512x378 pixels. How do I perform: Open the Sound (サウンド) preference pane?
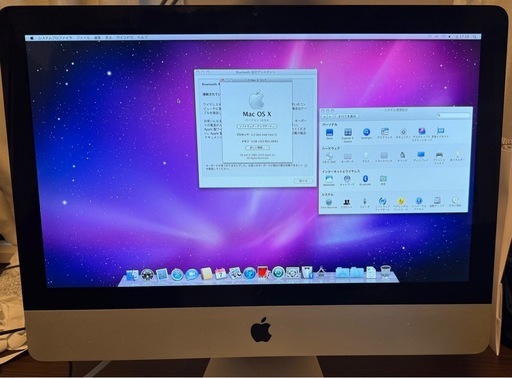[x=402, y=157]
